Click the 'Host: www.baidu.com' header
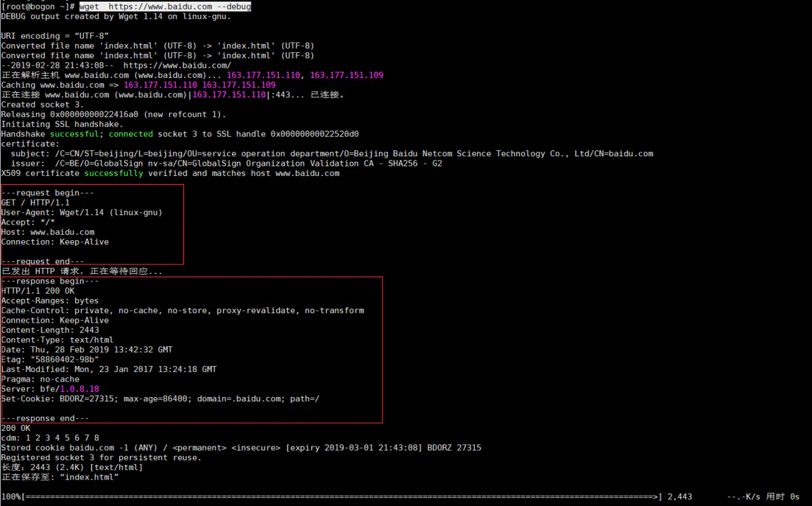Image resolution: width=812 pixels, height=506 pixels. (48, 232)
